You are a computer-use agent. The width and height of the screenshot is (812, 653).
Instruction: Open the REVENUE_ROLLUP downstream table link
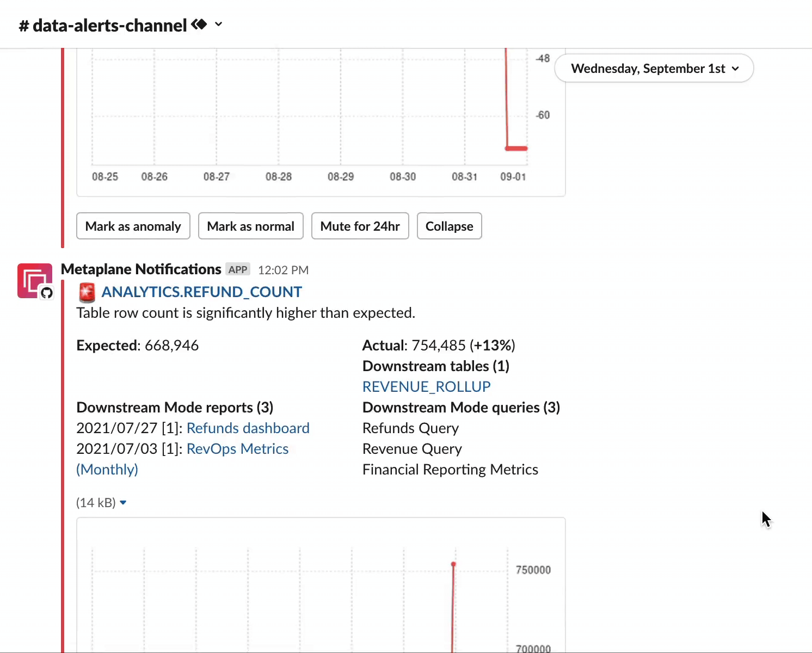427,387
